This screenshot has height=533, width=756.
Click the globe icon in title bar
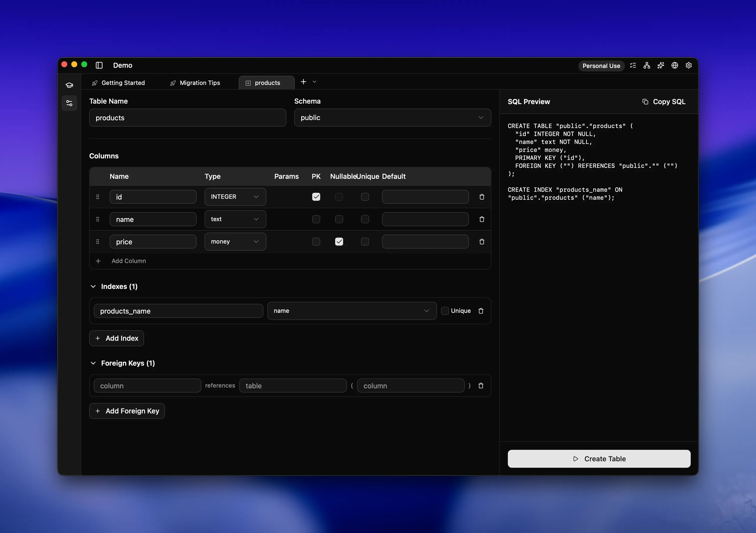tap(675, 65)
